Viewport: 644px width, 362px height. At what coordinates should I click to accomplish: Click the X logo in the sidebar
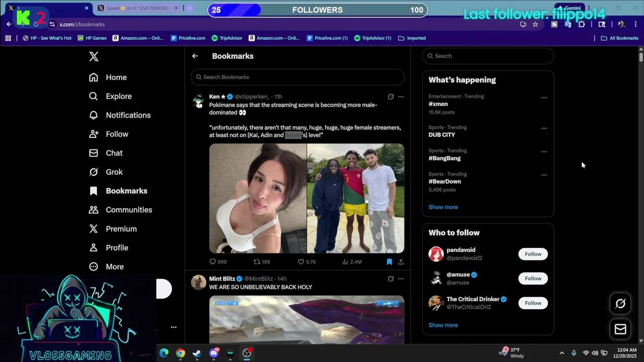pos(94,57)
